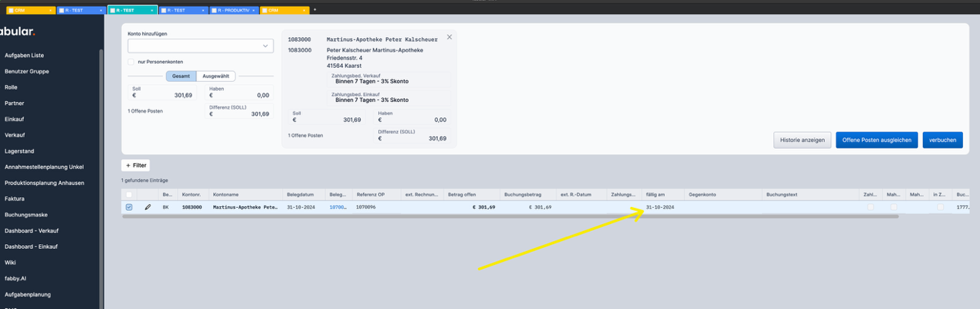Close the active teal R - TEST tab

point(152,10)
